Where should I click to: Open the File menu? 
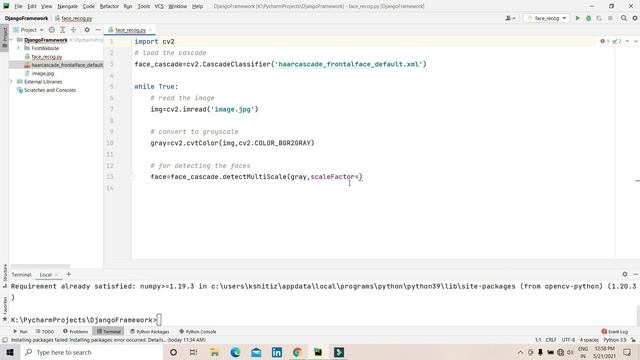point(18,6)
